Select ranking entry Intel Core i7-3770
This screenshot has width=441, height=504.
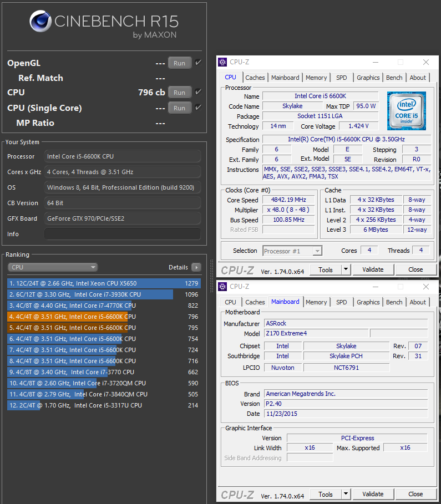click(x=104, y=372)
